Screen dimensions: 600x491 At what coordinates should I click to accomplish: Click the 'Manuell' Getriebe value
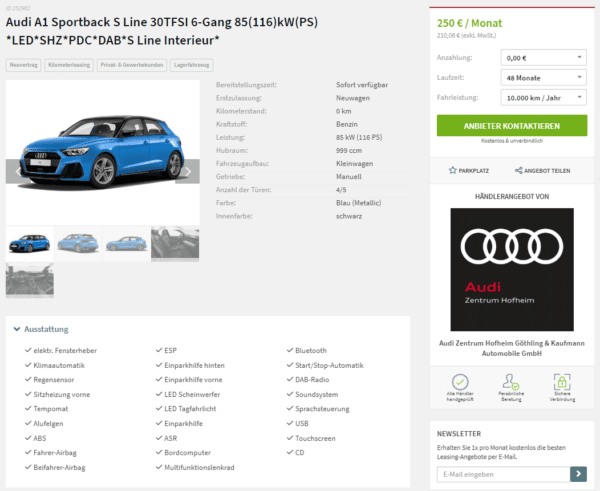click(349, 177)
